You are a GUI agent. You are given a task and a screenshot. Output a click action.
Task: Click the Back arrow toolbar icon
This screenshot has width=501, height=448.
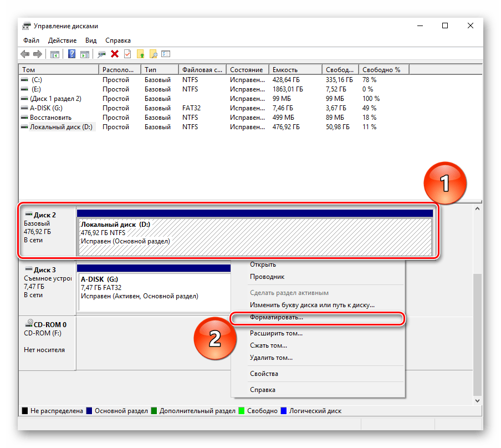coord(25,54)
